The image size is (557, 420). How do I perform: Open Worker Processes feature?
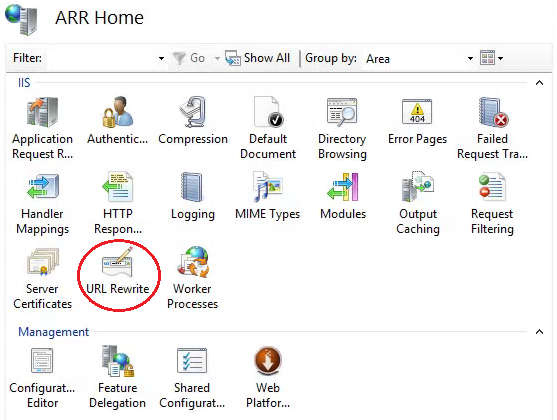(193, 263)
